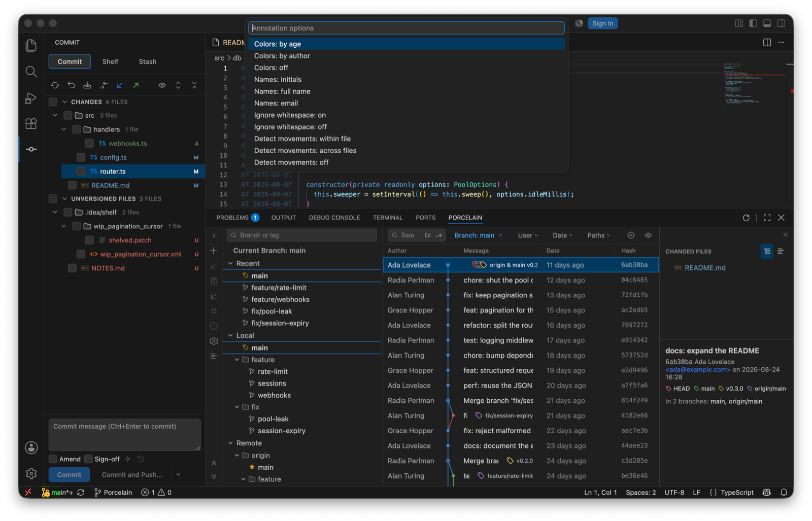Select 'Names: initials' option
The image size is (812, 521).
(x=407, y=80)
